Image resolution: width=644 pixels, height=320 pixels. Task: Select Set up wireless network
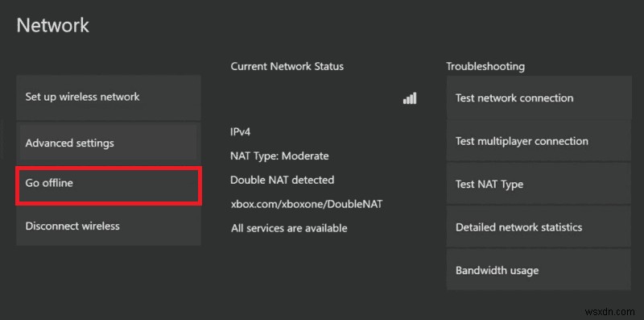click(x=109, y=98)
